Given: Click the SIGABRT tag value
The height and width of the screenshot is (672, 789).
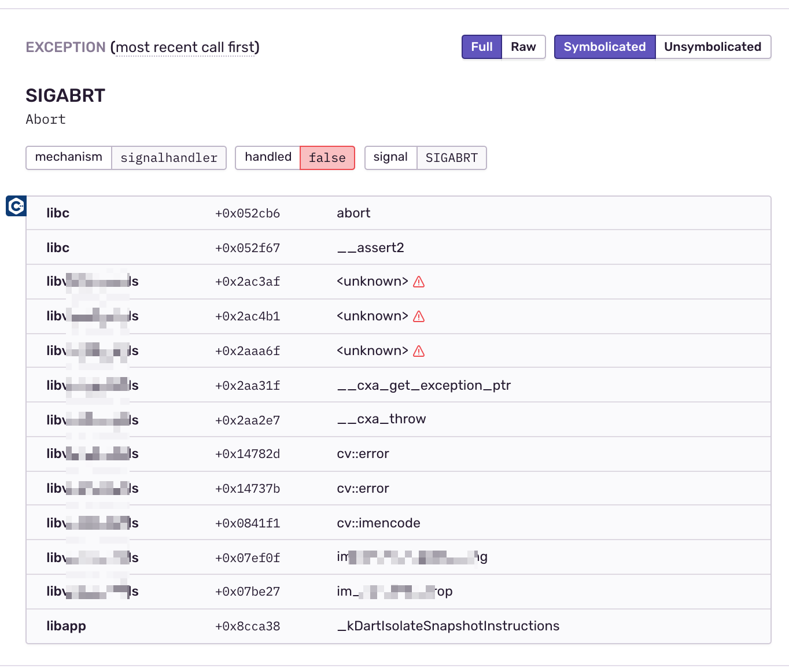Looking at the screenshot, I should pyautogui.click(x=452, y=157).
